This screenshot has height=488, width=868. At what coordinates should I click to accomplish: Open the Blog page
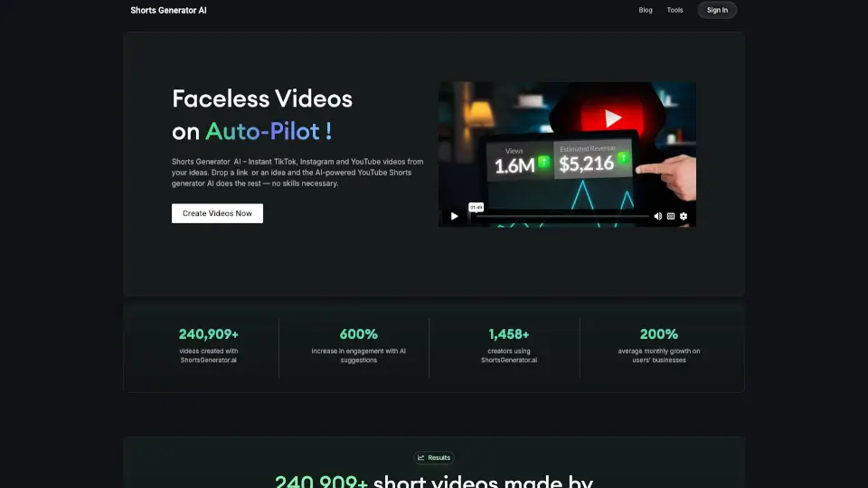click(646, 10)
